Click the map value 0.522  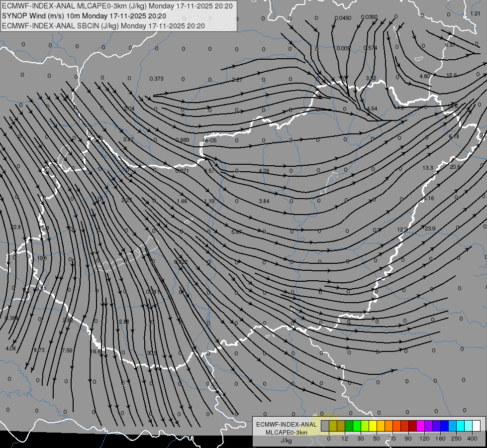click(x=181, y=262)
